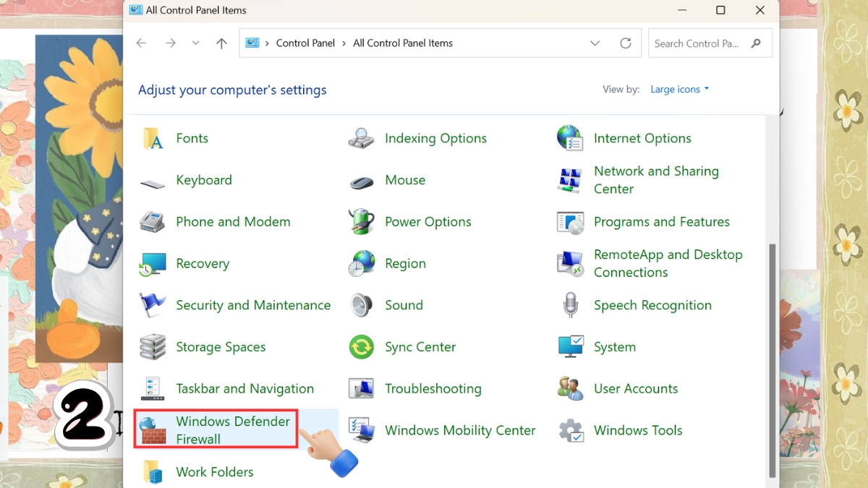Open the Power Options battery icon

click(362, 222)
